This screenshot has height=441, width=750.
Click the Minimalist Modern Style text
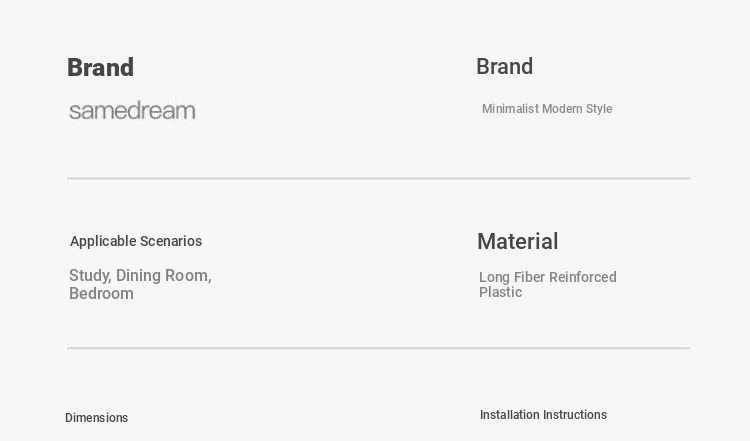click(x=546, y=109)
